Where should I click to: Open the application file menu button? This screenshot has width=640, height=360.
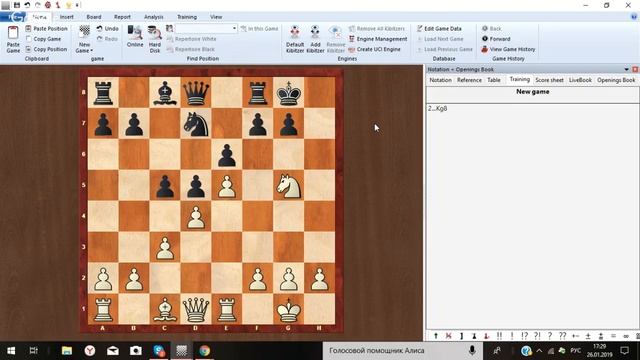tap(13, 17)
